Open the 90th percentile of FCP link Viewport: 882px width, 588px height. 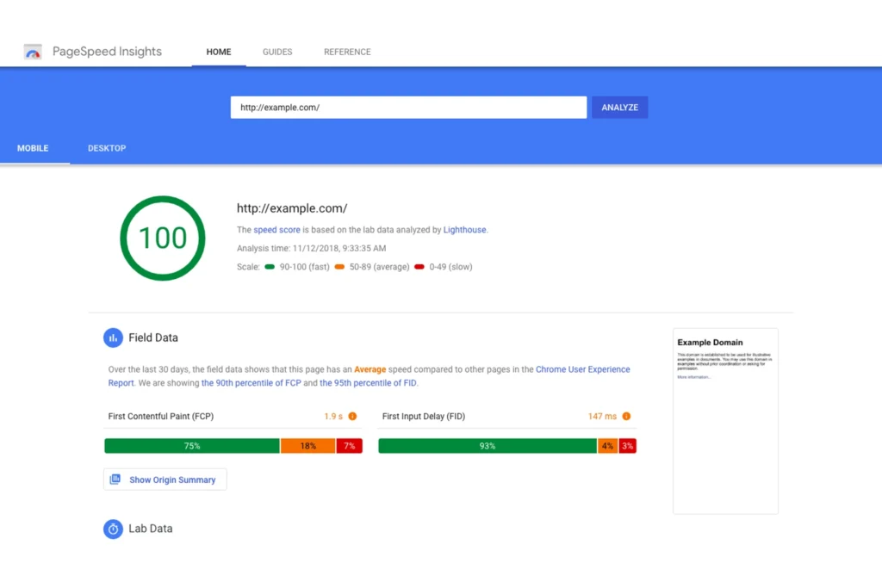pos(252,383)
